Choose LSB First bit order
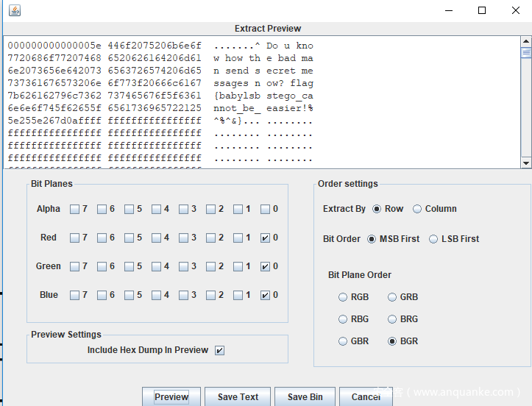The image size is (532, 406). tap(433, 239)
